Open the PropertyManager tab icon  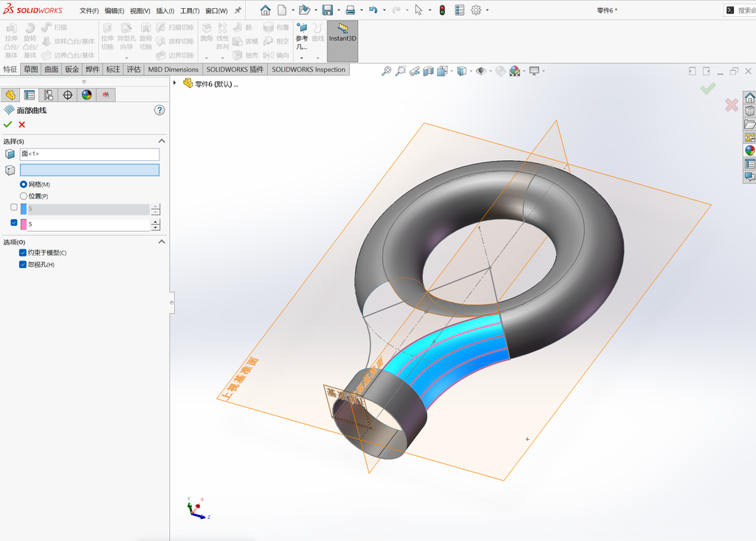pyautogui.click(x=30, y=95)
